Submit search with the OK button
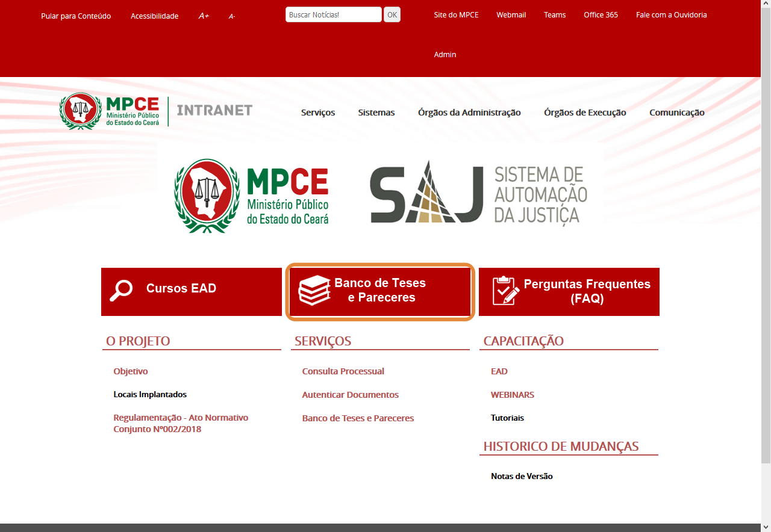 [x=392, y=14]
